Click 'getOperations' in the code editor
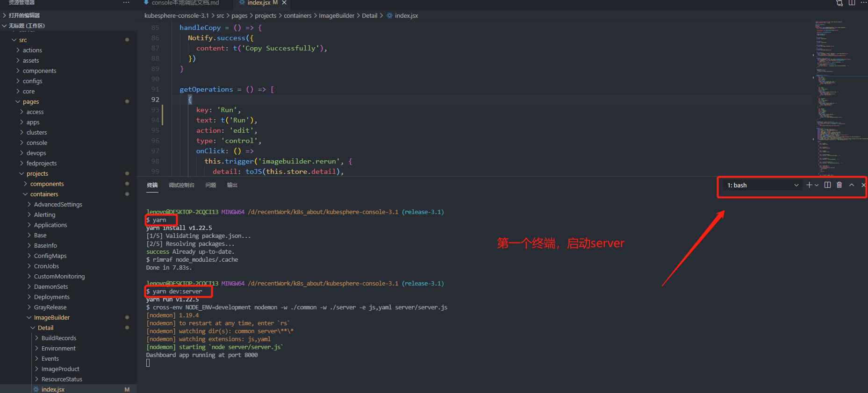The image size is (868, 393). 206,89
